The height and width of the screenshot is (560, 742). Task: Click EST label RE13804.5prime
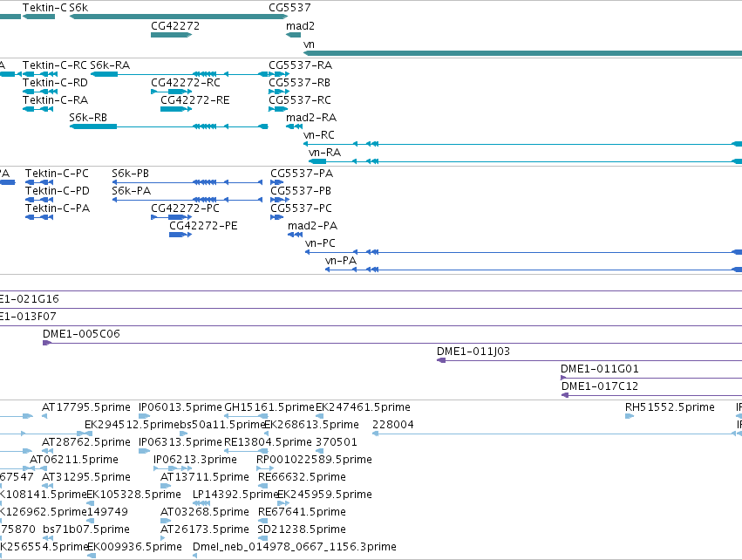click(x=268, y=442)
